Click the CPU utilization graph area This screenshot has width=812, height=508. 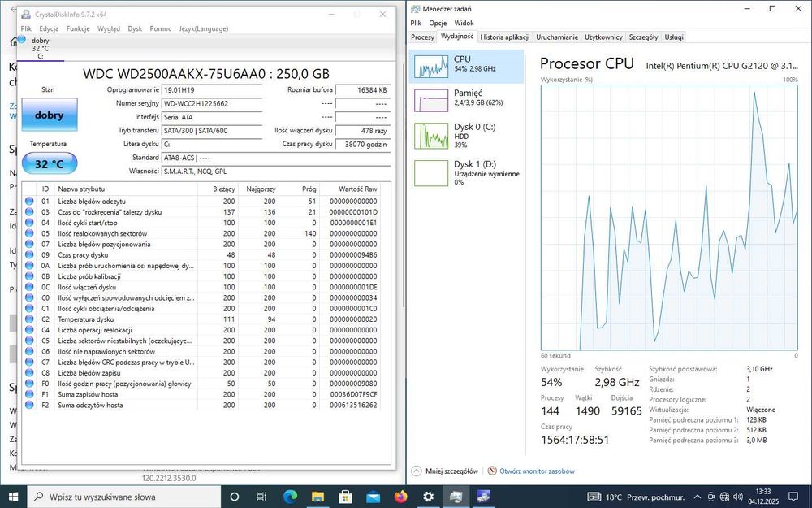669,218
